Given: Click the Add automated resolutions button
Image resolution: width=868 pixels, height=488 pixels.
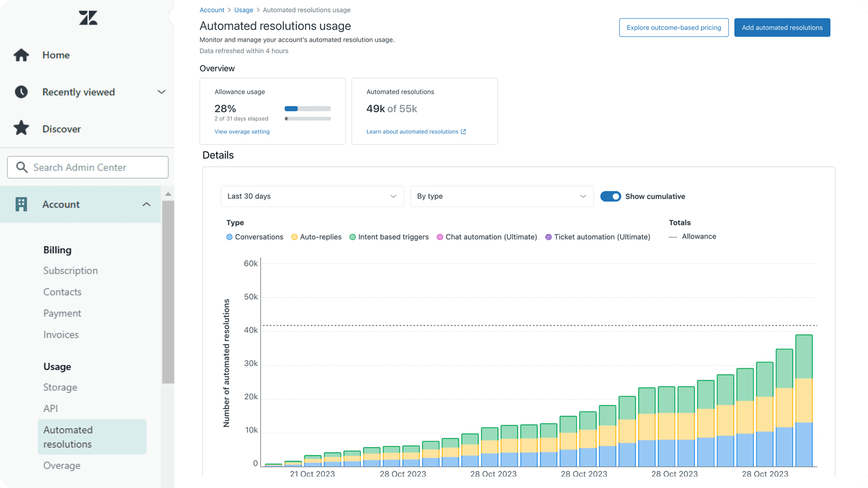Looking at the screenshot, I should pos(782,27).
